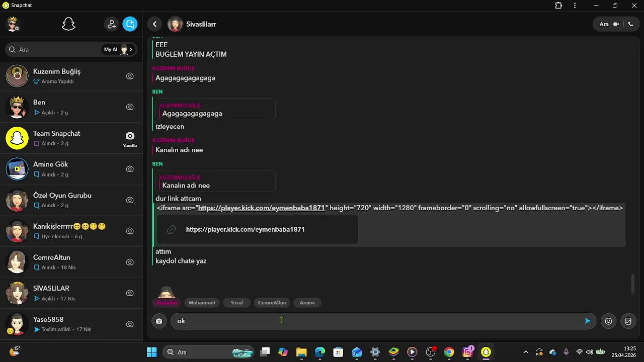Open File Explorer from the taskbar

(301, 352)
